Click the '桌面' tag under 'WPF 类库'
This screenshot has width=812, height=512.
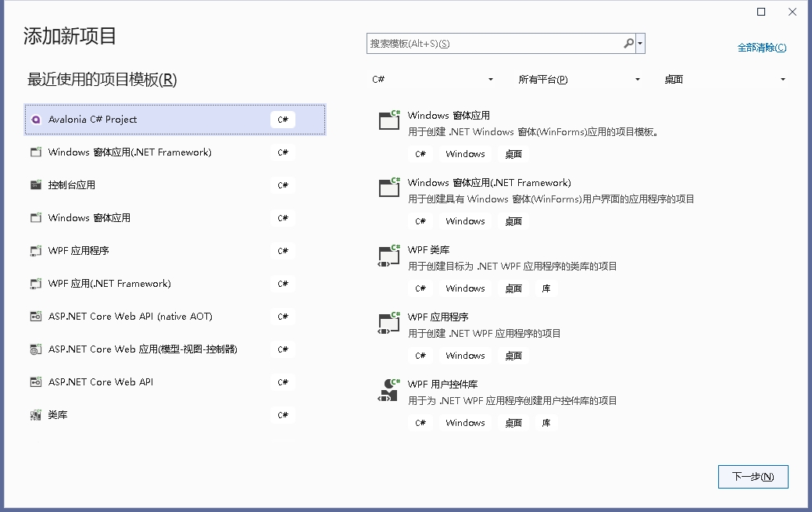(513, 288)
